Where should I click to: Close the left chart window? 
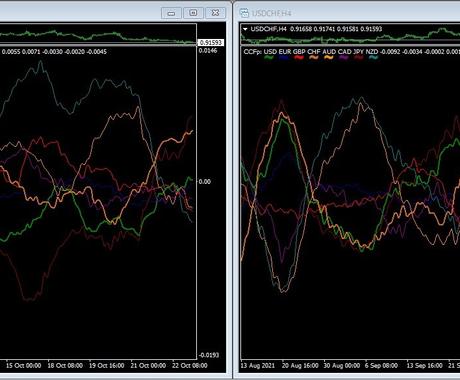(x=215, y=13)
